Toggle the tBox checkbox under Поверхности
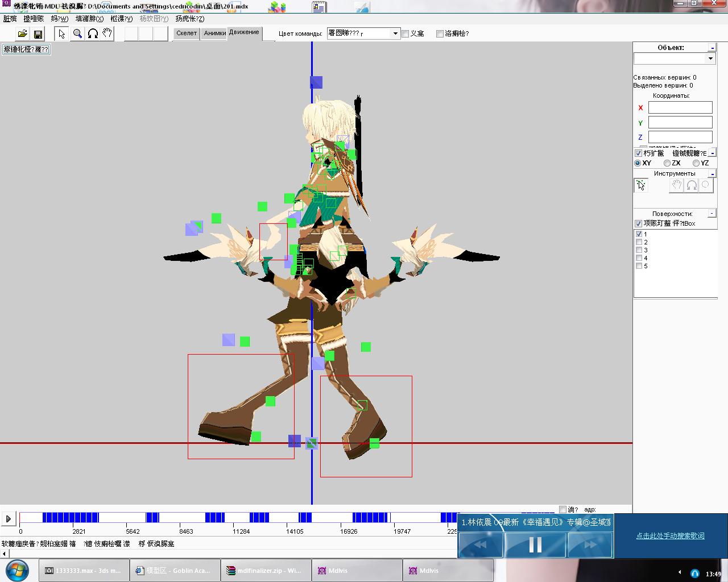 click(x=638, y=223)
